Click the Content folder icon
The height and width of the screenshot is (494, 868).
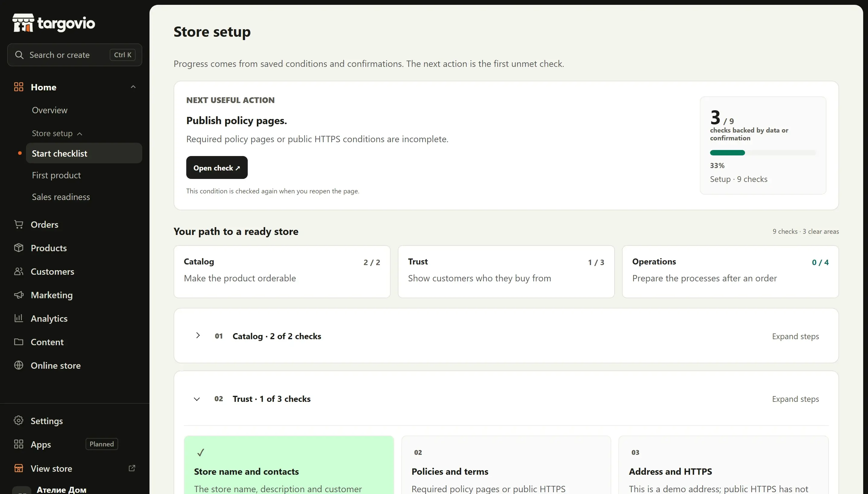pyautogui.click(x=19, y=342)
